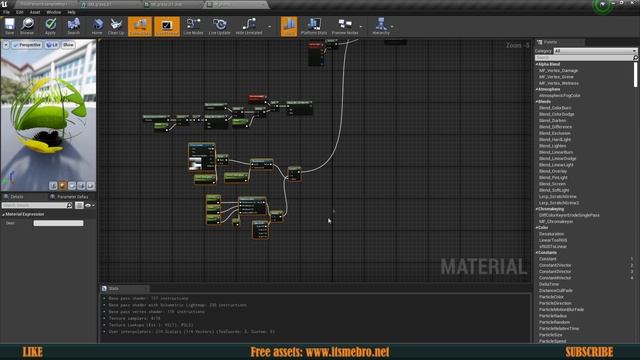Viewport: 640px width, 360px height.
Task: Click the Palette list scrollbar
Action: pyautogui.click(x=636, y=75)
